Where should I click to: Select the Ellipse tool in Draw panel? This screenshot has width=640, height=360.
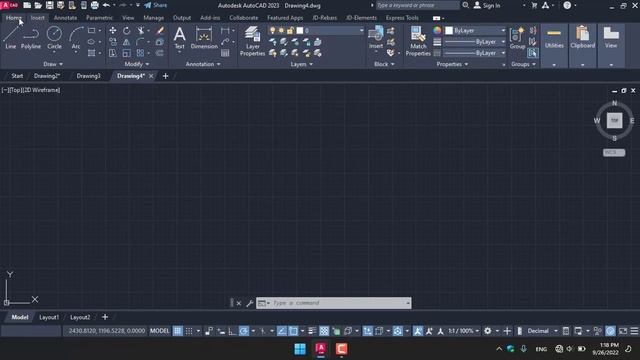[x=91, y=42]
